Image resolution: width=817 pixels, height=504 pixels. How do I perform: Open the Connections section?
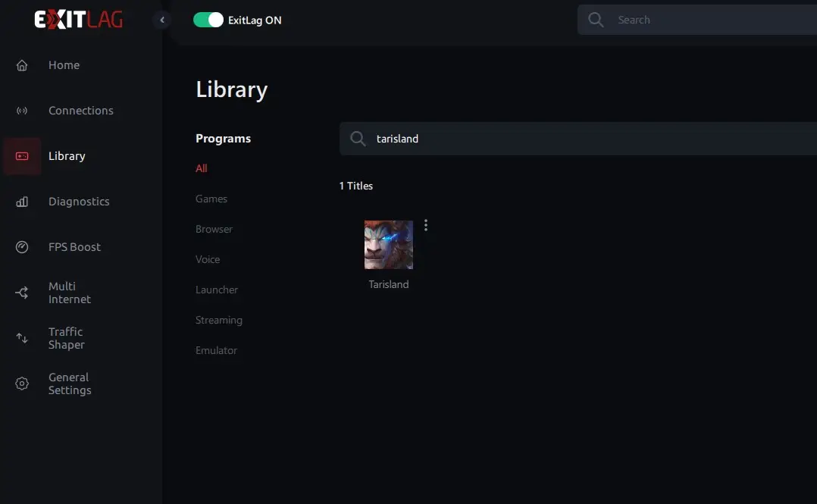point(81,111)
